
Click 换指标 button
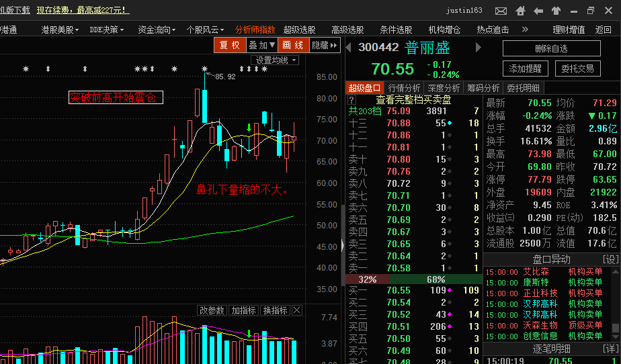click(276, 310)
